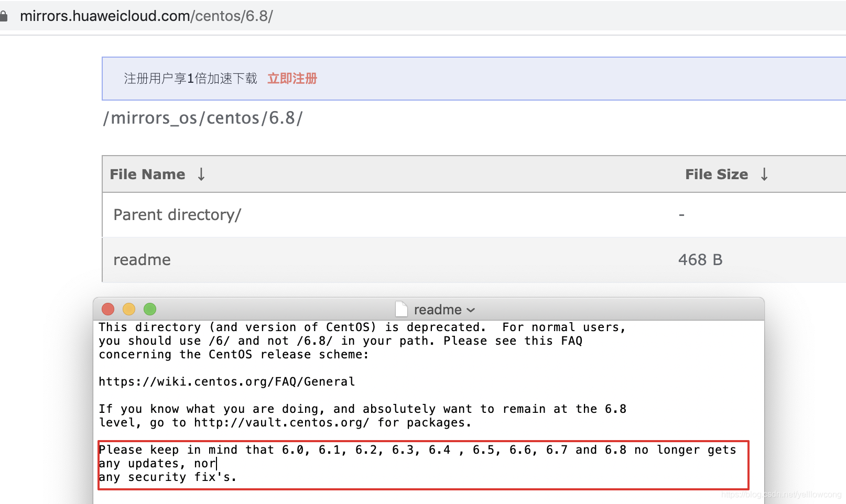Sort by File Name using its arrow
Image resolution: width=846 pixels, height=504 pixels.
(x=201, y=174)
